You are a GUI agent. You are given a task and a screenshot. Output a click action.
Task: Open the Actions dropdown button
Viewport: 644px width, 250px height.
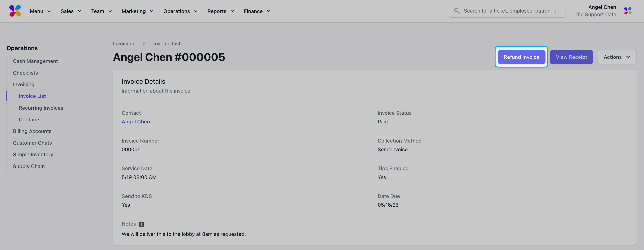[617, 57]
